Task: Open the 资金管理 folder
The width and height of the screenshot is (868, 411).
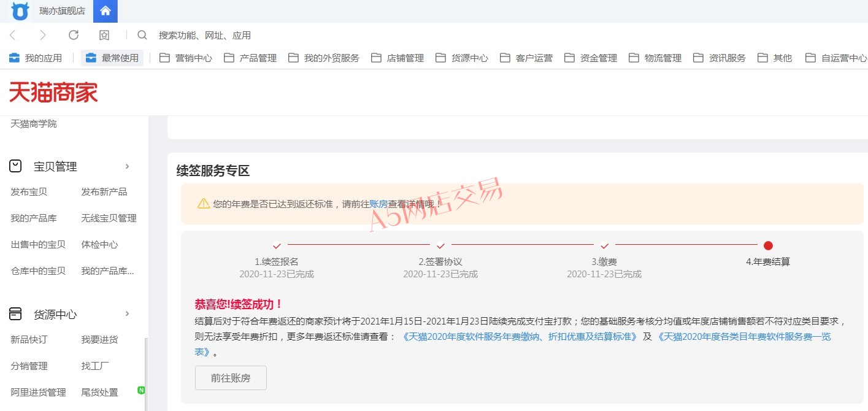Action: click(x=591, y=58)
